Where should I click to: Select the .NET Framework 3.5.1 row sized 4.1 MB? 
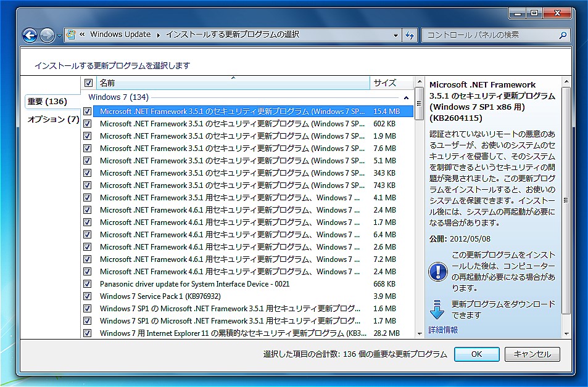click(x=248, y=198)
